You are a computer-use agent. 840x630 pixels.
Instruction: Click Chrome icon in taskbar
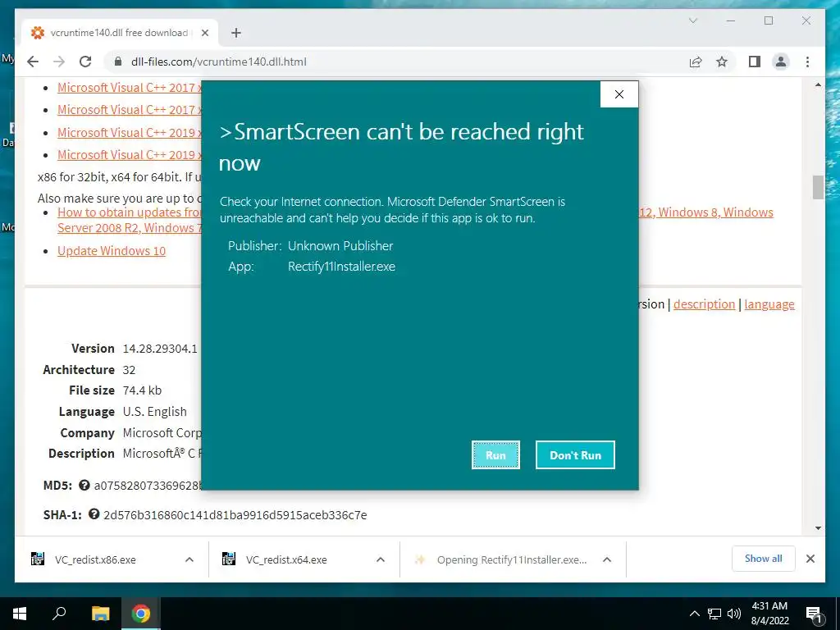(141, 614)
